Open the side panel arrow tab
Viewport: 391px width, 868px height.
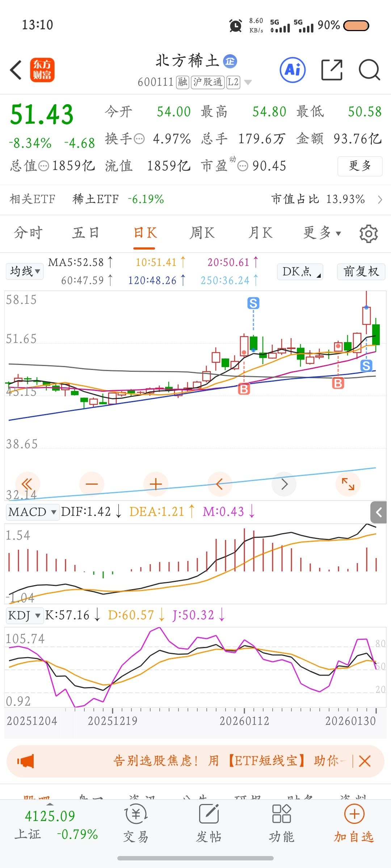coord(379,512)
